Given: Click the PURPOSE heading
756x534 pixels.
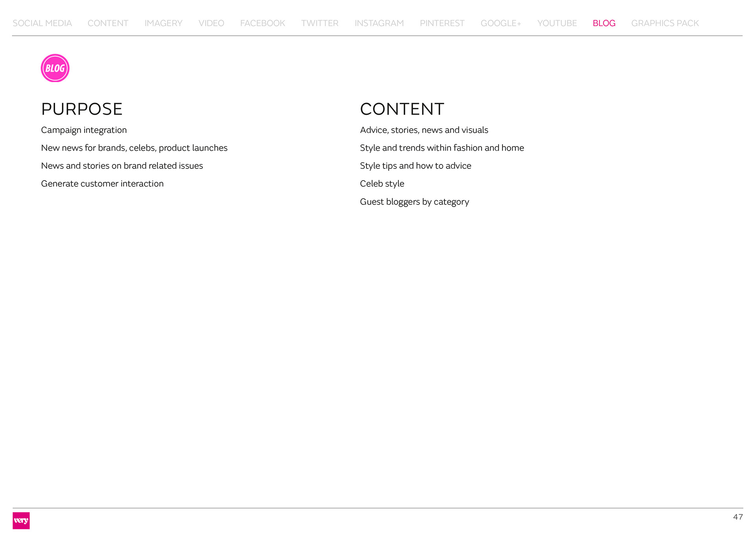Looking at the screenshot, I should [82, 109].
